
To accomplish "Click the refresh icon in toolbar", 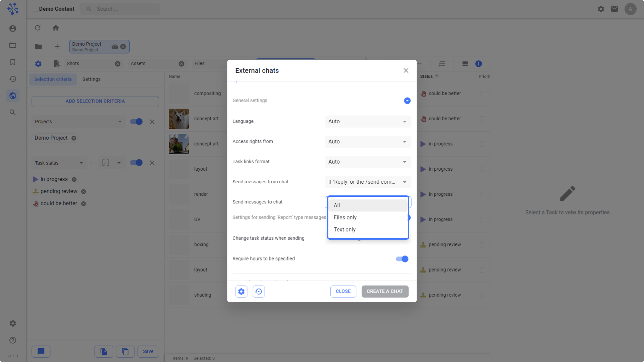I will tap(38, 28).
